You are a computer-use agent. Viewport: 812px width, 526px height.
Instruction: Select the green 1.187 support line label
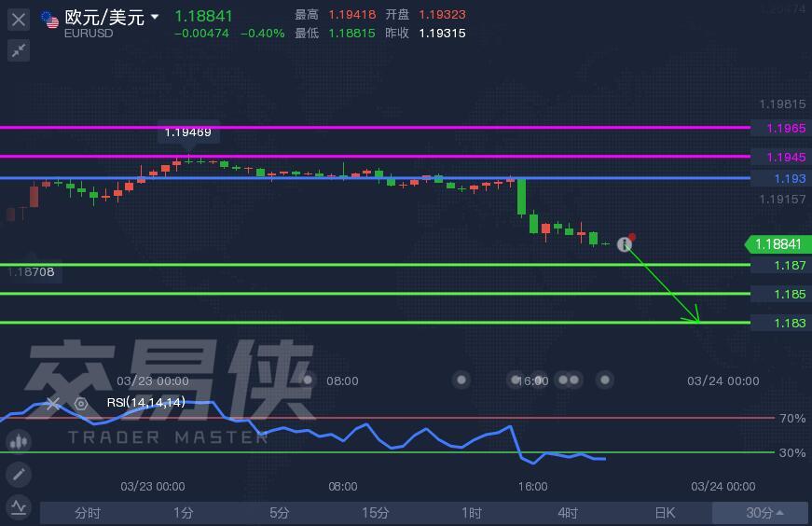[782, 266]
